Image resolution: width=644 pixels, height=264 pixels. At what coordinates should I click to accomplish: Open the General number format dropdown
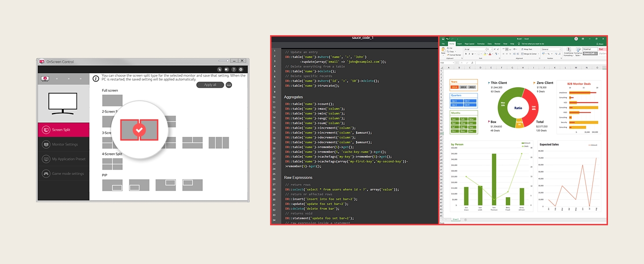[x=551, y=49]
